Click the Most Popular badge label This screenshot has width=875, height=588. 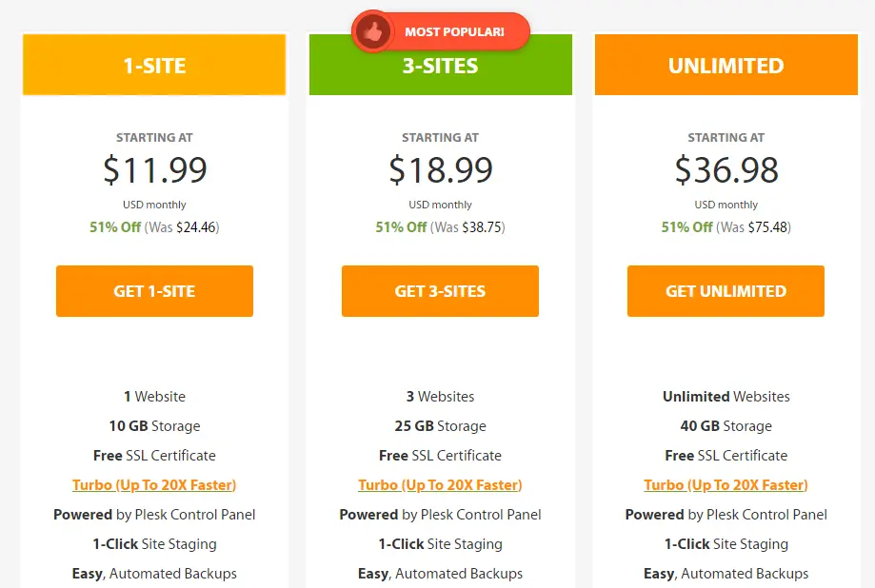click(454, 31)
